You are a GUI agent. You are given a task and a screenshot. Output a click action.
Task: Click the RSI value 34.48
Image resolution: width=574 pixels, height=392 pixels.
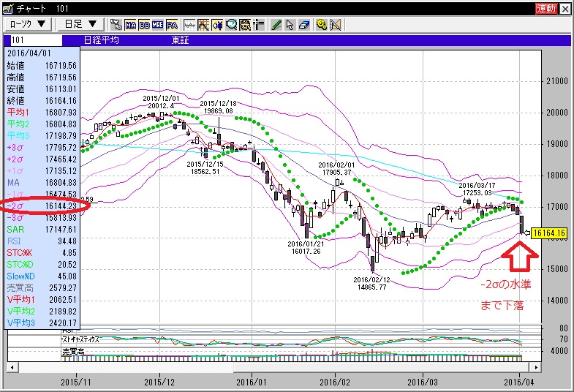pyautogui.click(x=67, y=241)
